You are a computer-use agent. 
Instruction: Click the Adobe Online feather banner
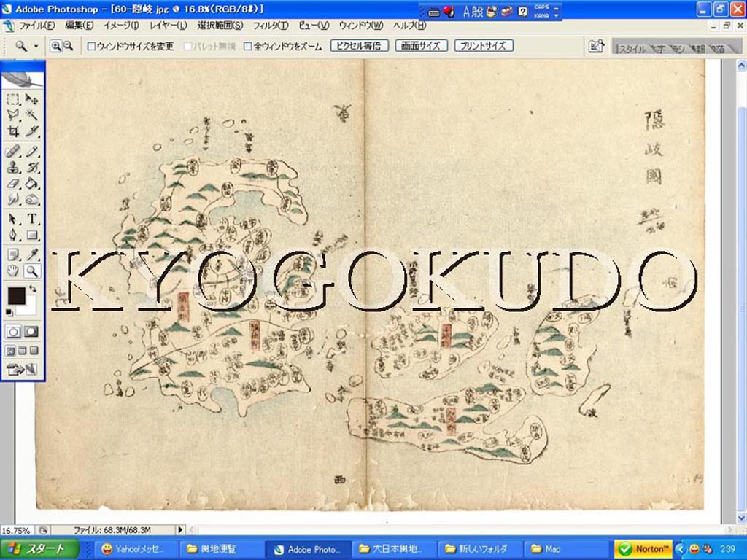coord(23,79)
